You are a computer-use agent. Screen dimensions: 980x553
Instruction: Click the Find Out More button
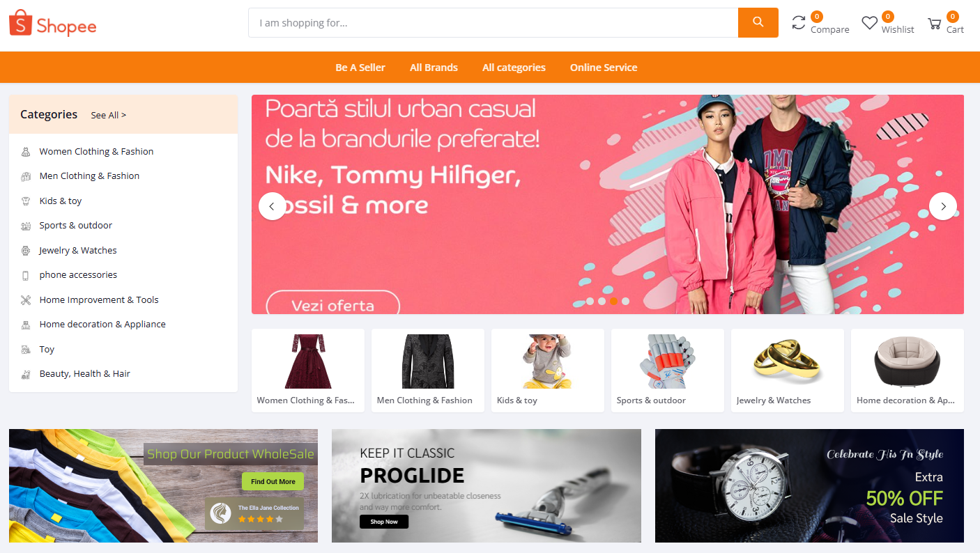pos(273,481)
